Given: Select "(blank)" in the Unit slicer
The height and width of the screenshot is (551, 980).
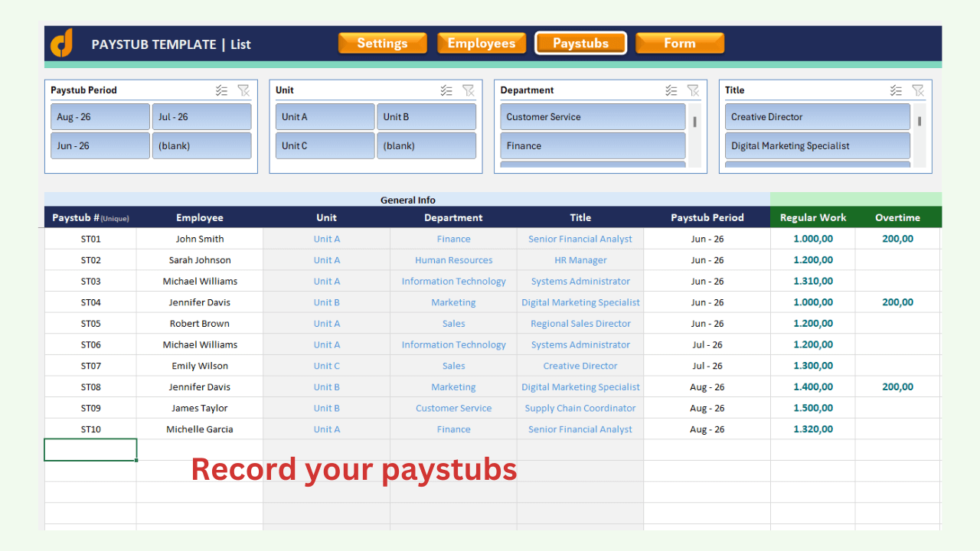Looking at the screenshot, I should (x=426, y=145).
